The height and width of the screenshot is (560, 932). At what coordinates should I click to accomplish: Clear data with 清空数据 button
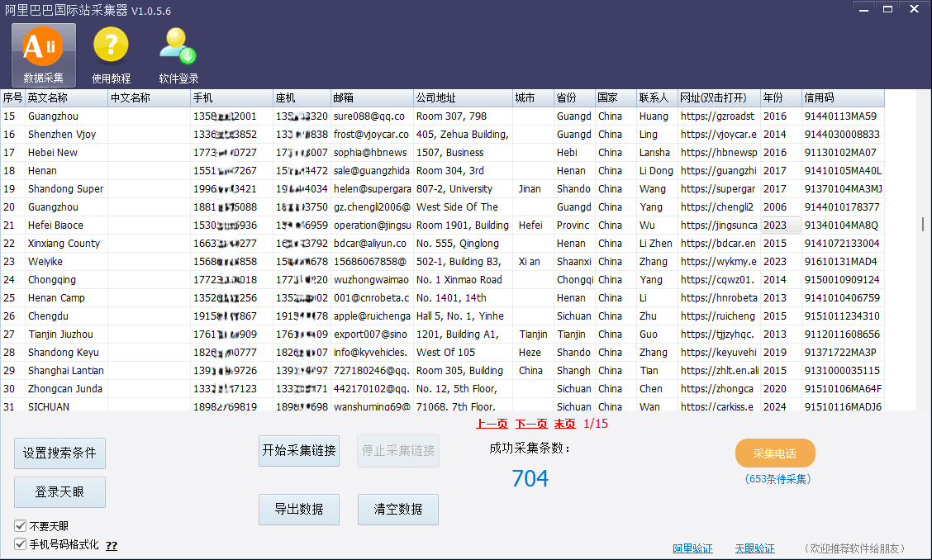tap(398, 509)
